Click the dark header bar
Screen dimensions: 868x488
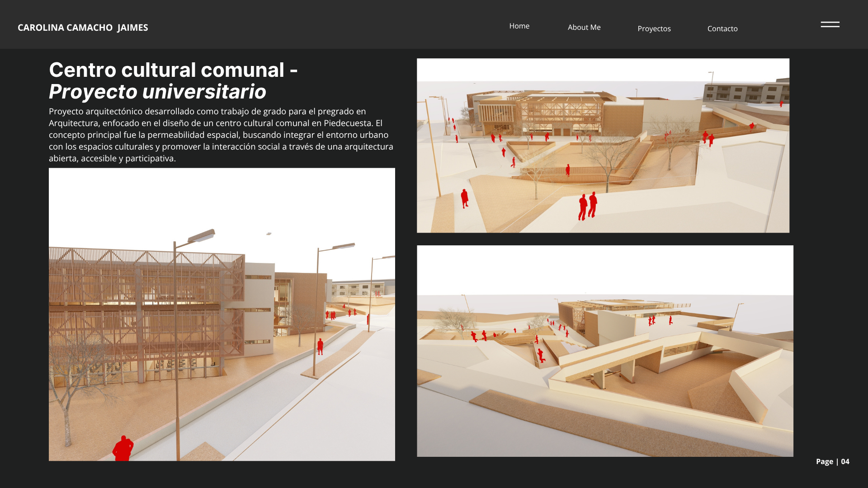tap(316, 24)
